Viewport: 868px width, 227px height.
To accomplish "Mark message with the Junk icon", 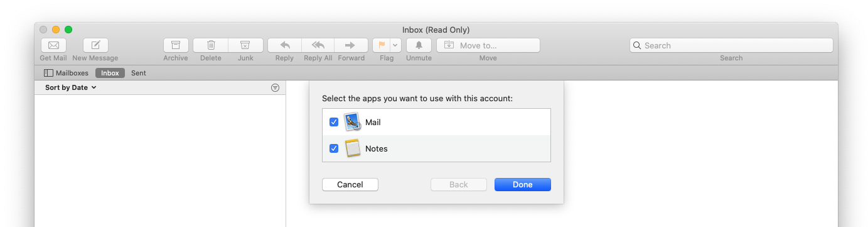I will [x=245, y=45].
